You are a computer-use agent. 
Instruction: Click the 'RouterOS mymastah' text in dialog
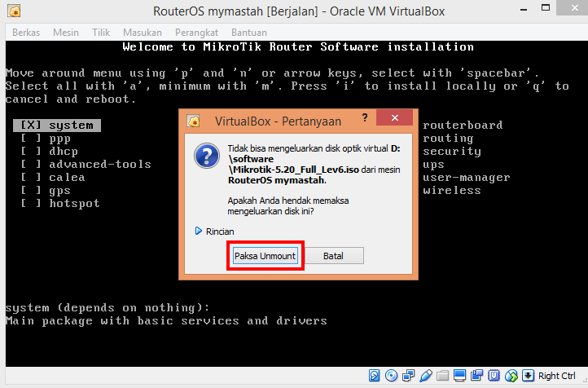(276, 180)
